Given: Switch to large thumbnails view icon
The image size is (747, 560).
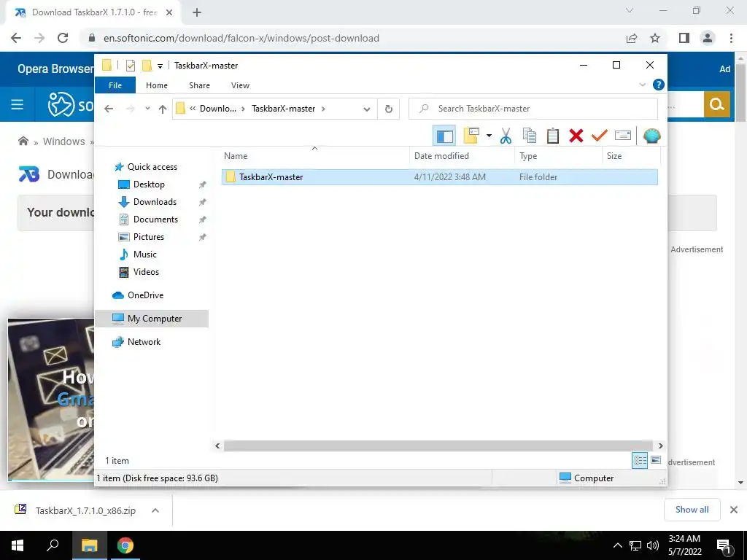Looking at the screenshot, I should pyautogui.click(x=656, y=460).
